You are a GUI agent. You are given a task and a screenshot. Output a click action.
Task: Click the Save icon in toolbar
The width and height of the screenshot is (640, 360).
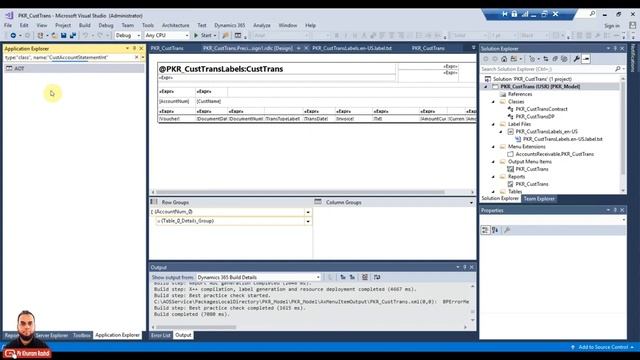(64, 36)
